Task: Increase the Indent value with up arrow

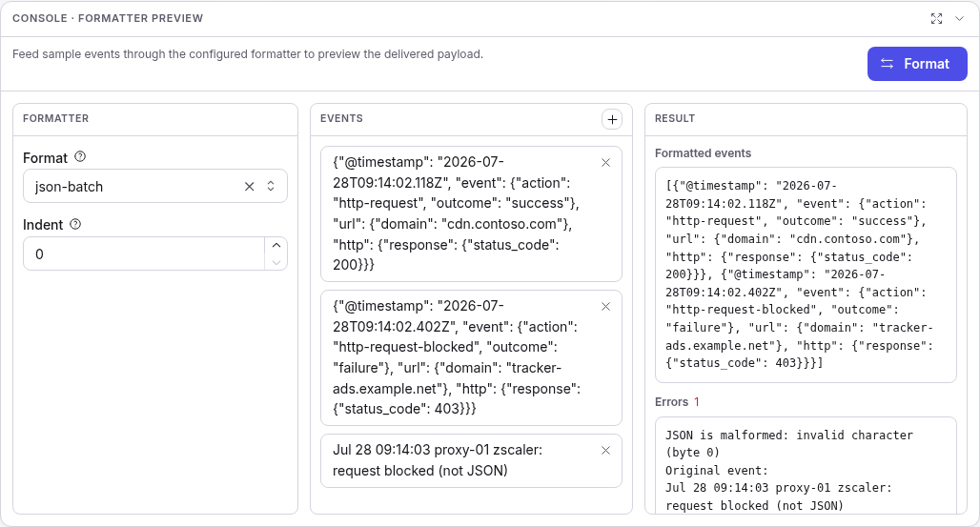Action: (x=276, y=245)
